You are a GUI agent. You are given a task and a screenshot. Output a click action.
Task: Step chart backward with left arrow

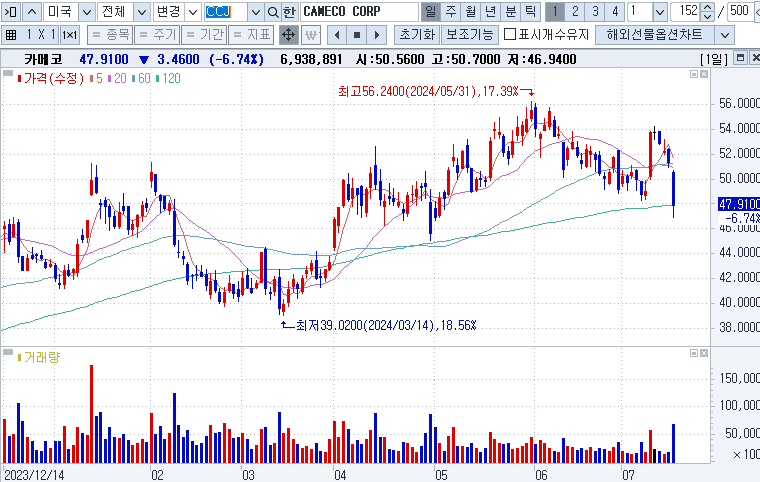coord(337,35)
